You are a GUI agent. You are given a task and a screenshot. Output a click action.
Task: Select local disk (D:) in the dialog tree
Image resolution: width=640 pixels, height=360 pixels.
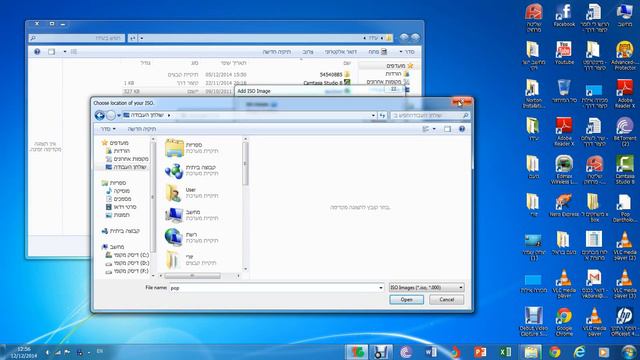point(127,263)
